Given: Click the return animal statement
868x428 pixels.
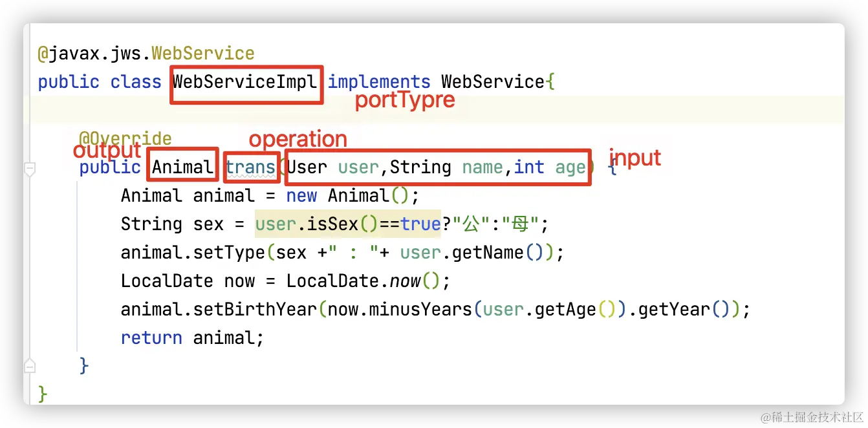Looking at the screenshot, I should (x=193, y=338).
